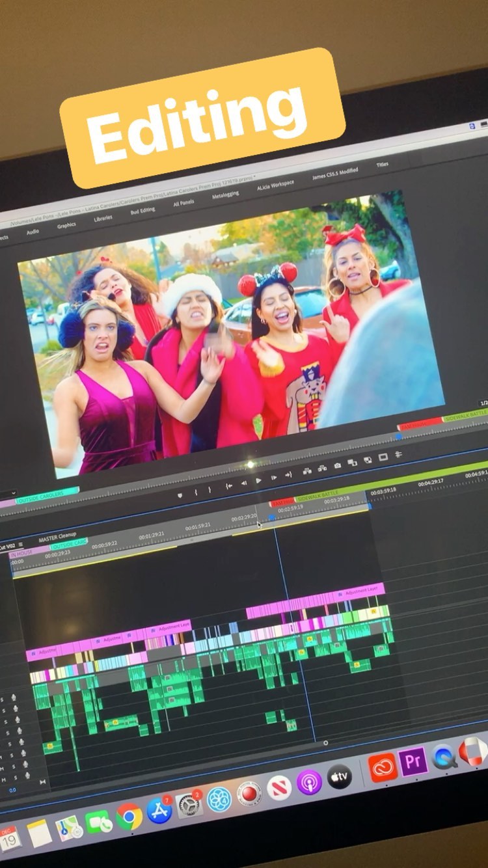Screen dimensions: 488x868
Task: Open the Titles workspace
Action: click(x=383, y=164)
